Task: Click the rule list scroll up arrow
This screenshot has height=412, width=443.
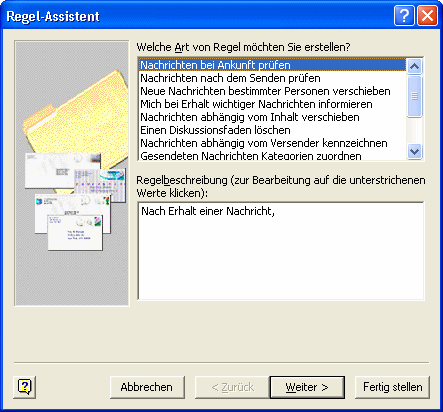Action: tap(414, 66)
